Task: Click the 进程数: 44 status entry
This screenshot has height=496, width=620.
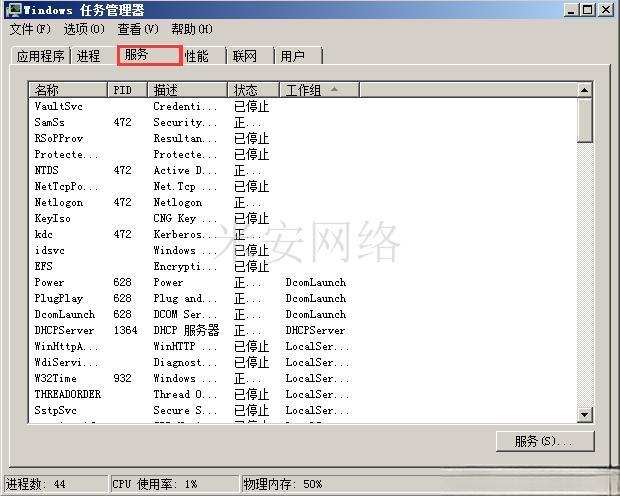Action: tap(56, 484)
